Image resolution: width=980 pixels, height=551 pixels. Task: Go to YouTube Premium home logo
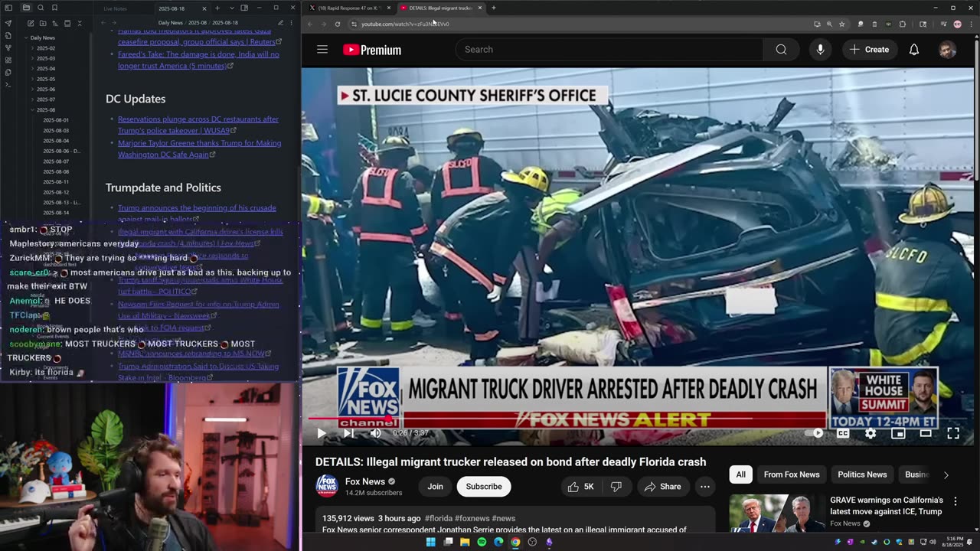(372, 50)
